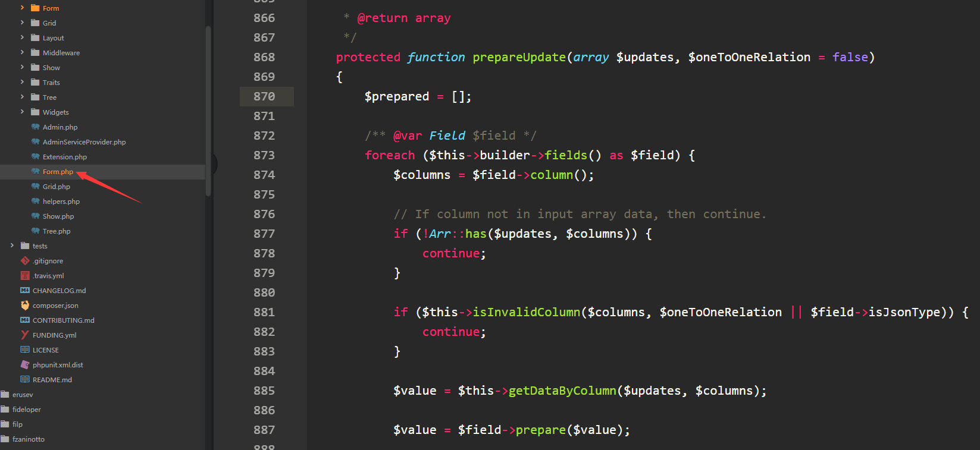
Task: Click the PHP icon of Form.php
Action: point(35,171)
